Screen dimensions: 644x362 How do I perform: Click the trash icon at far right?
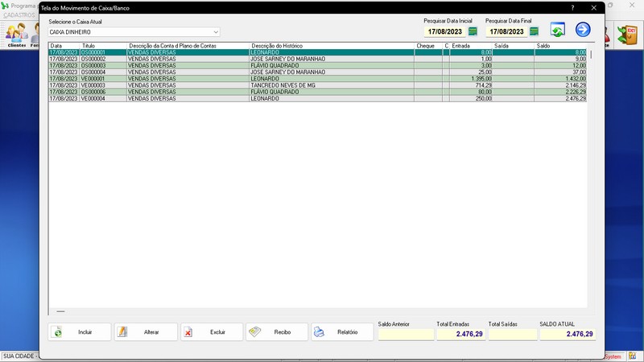coord(626,34)
